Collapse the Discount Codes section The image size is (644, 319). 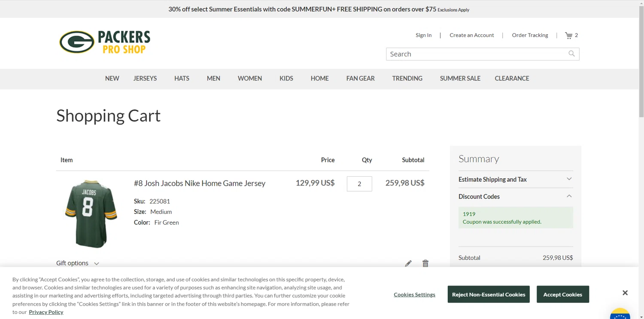(516, 196)
